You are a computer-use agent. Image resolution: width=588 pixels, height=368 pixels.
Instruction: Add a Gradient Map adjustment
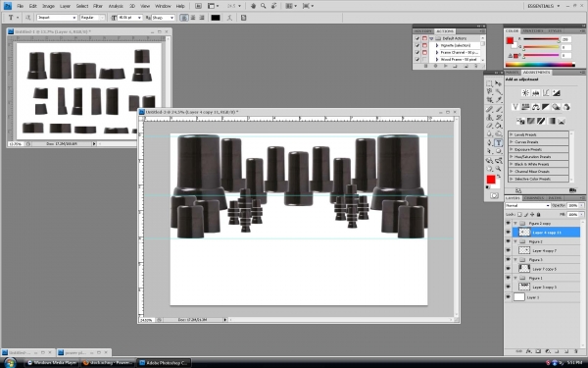[x=551, y=121]
